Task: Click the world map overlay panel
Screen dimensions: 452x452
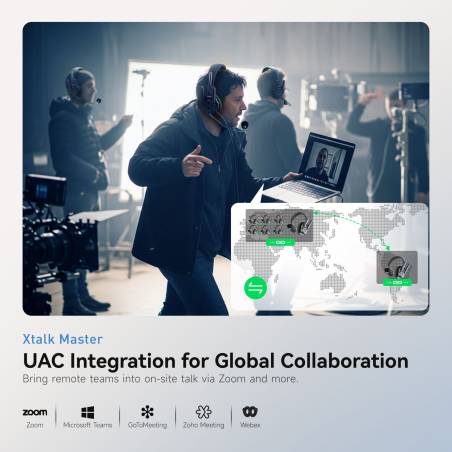Action: tap(330, 256)
